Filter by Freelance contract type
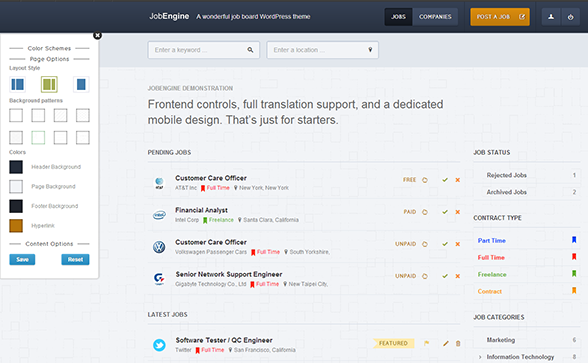The width and height of the screenshot is (588, 363). 492,274
